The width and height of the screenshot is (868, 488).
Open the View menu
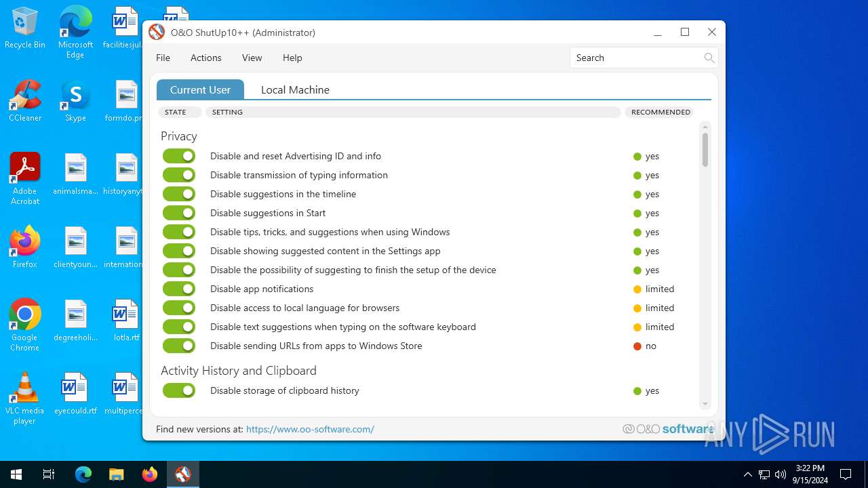pyautogui.click(x=252, y=58)
